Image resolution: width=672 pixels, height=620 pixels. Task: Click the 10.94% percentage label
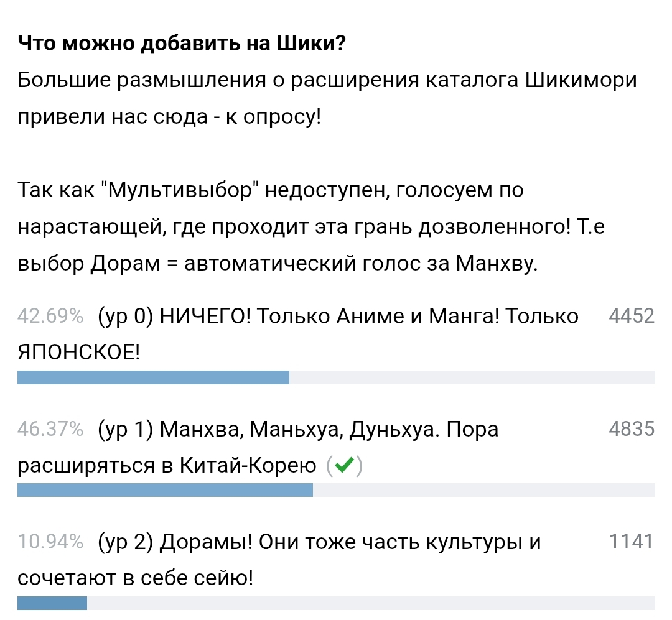pyautogui.click(x=50, y=543)
